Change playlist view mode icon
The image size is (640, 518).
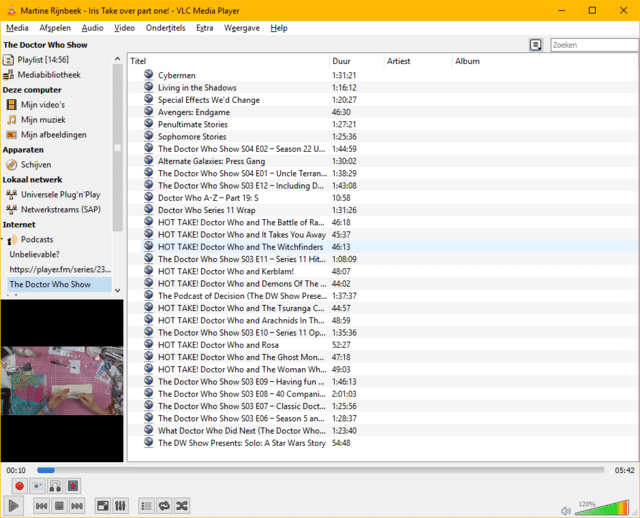point(536,45)
